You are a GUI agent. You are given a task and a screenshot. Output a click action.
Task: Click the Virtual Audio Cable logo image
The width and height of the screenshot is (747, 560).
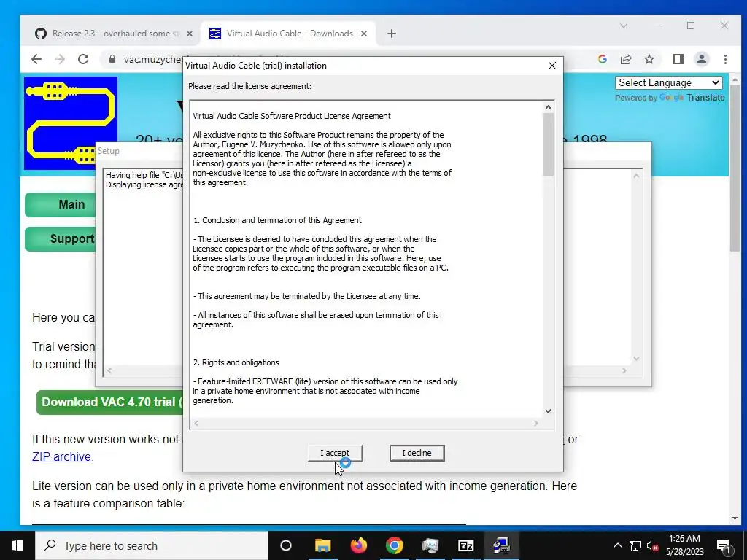point(71,123)
